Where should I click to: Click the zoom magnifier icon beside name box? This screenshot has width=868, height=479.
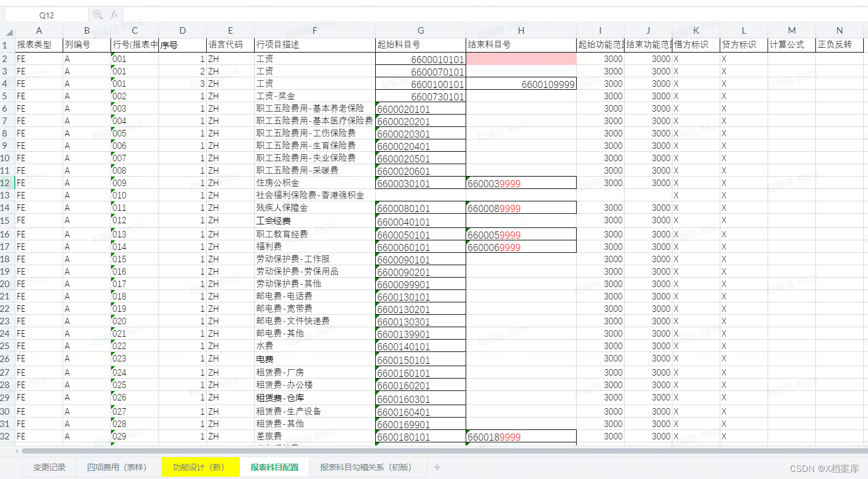[98, 15]
